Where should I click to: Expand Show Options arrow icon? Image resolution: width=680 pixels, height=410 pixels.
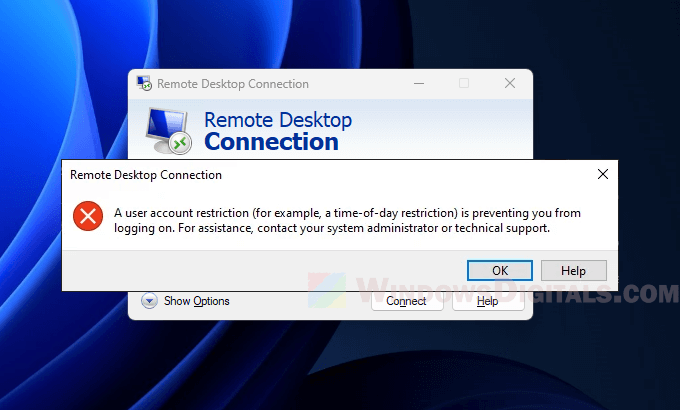click(x=149, y=301)
